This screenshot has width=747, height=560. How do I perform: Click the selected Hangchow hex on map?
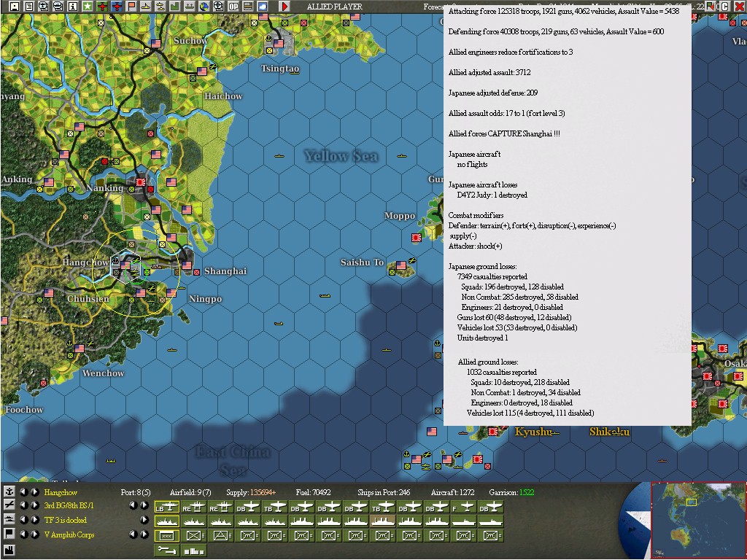[125, 266]
